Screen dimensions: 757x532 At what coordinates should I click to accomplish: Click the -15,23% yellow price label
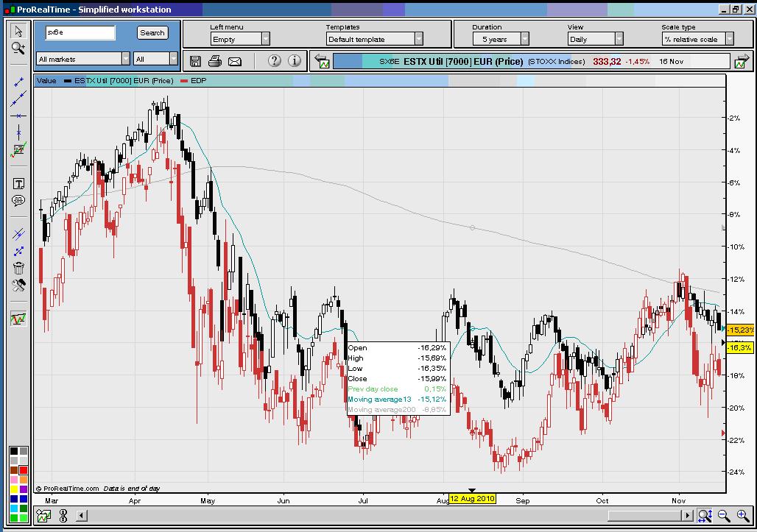(x=740, y=330)
